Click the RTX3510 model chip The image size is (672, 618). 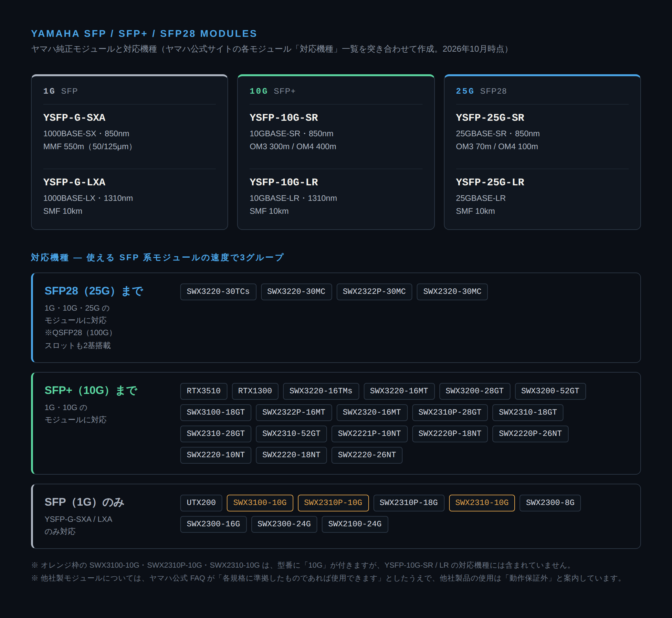204,391
